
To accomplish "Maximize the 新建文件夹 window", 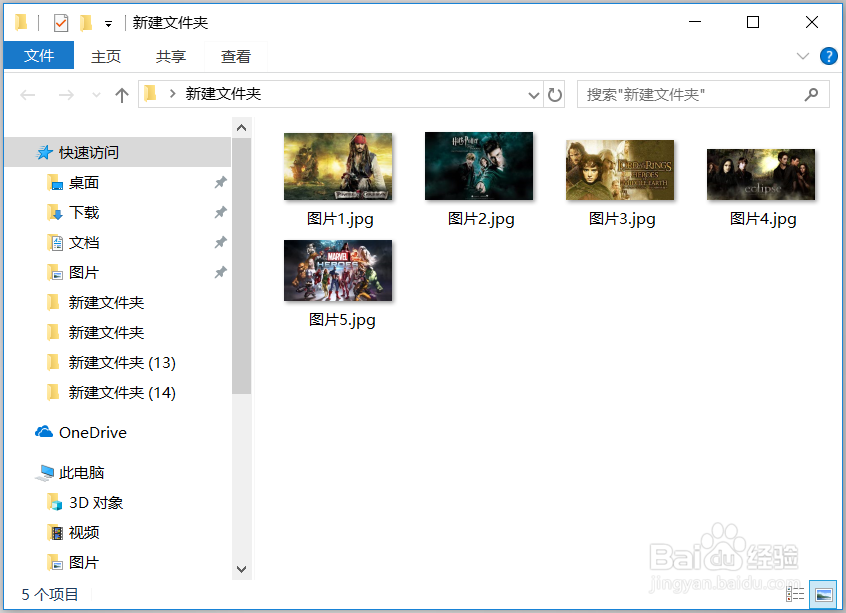I will click(x=753, y=22).
